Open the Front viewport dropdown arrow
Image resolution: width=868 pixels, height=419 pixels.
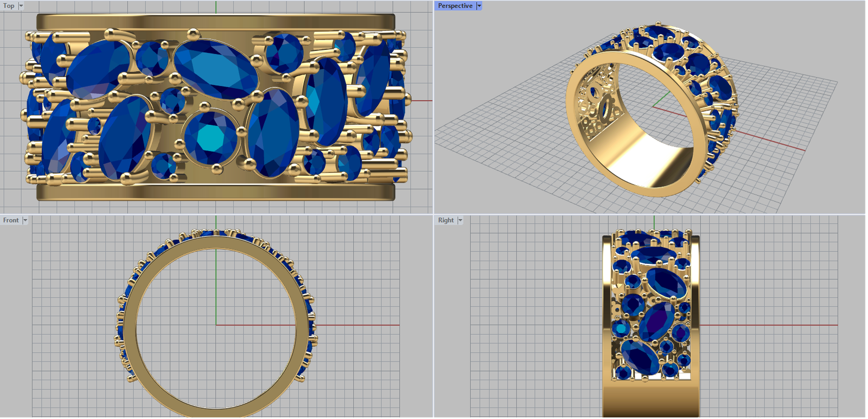click(25, 220)
